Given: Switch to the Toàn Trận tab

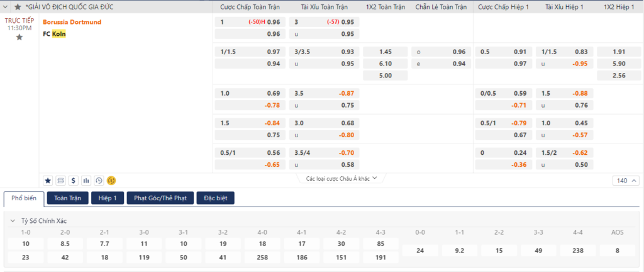Looking at the screenshot, I should (69, 198).
